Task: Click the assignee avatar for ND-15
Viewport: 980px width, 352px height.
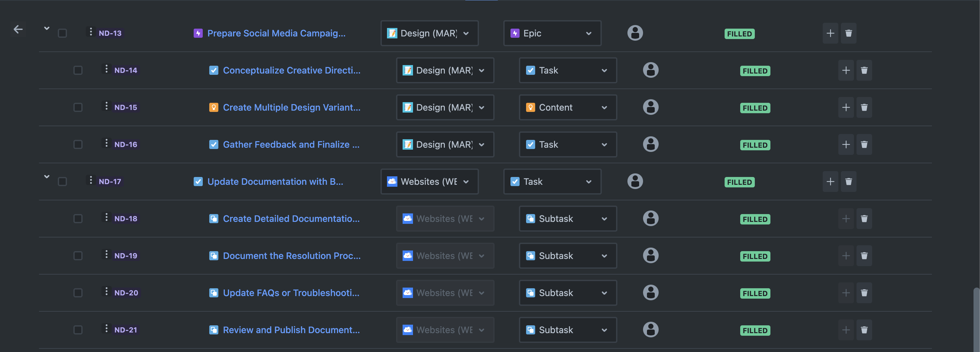Action: (651, 107)
